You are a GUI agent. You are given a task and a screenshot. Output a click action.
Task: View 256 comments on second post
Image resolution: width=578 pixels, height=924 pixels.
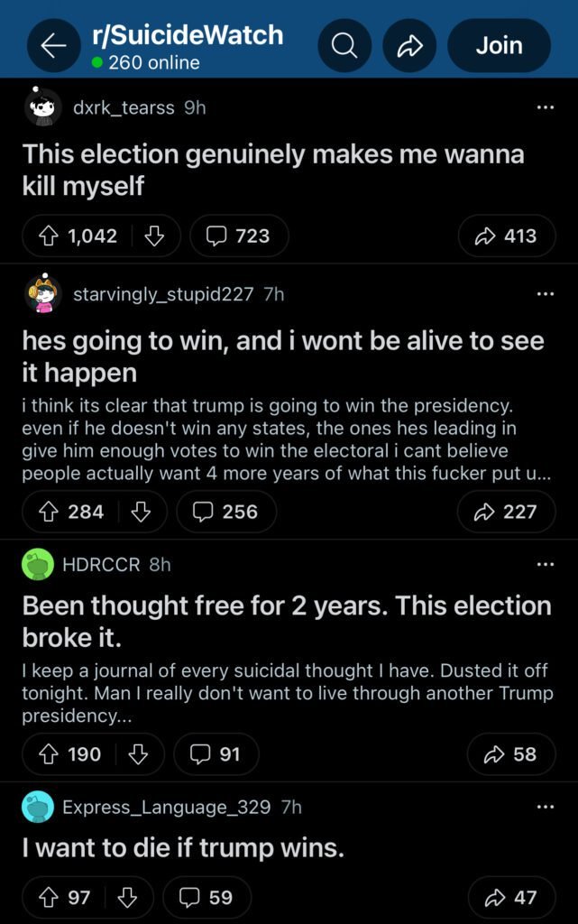click(x=226, y=512)
